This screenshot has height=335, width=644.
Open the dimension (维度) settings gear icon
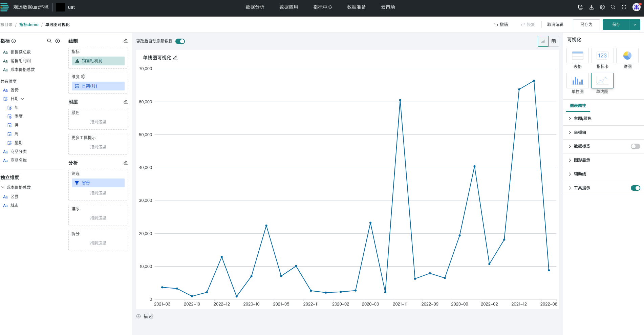tap(83, 77)
